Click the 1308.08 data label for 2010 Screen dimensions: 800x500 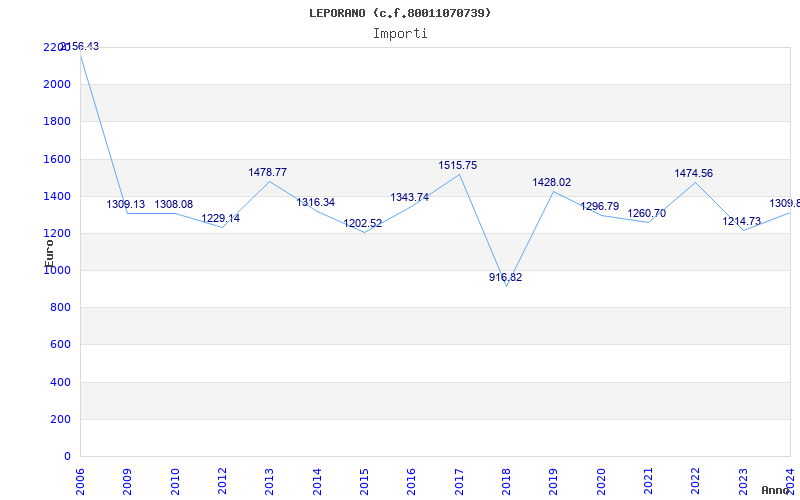(173, 205)
